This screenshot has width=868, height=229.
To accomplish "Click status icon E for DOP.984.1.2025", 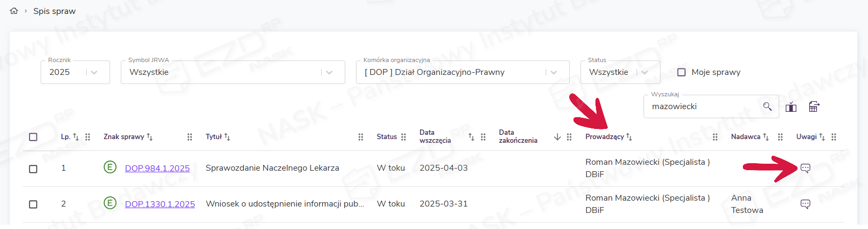I will [110, 167].
